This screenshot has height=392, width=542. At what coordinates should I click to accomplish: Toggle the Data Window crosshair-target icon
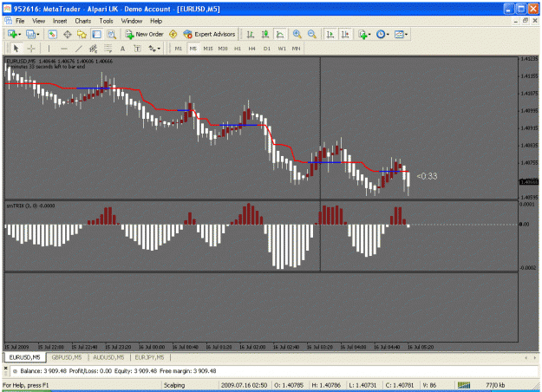tap(68, 34)
